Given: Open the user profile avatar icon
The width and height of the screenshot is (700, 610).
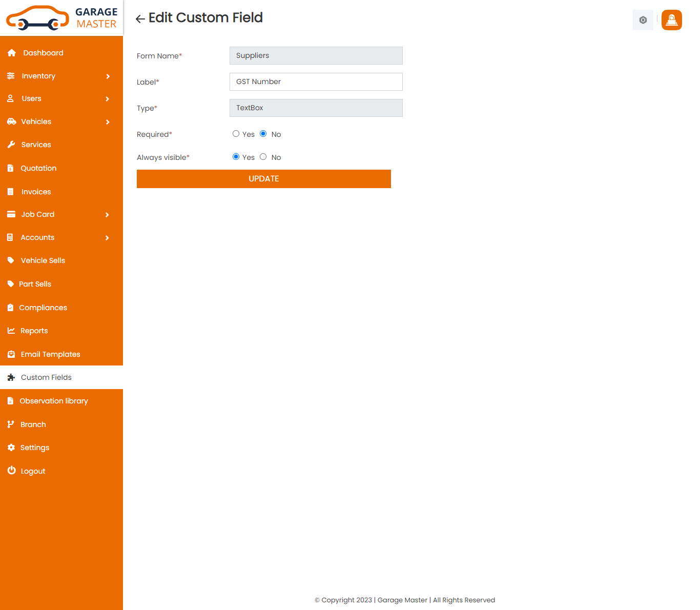Looking at the screenshot, I should pos(671,20).
